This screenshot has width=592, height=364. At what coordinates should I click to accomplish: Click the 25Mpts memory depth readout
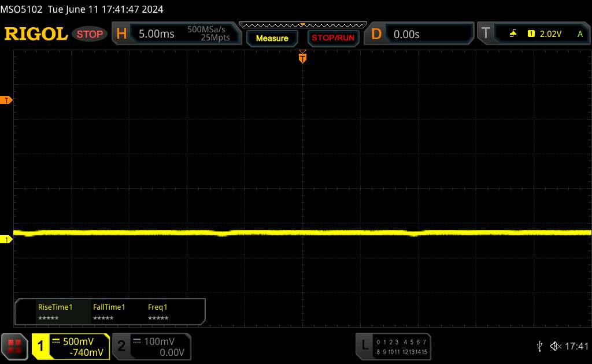[x=215, y=38]
